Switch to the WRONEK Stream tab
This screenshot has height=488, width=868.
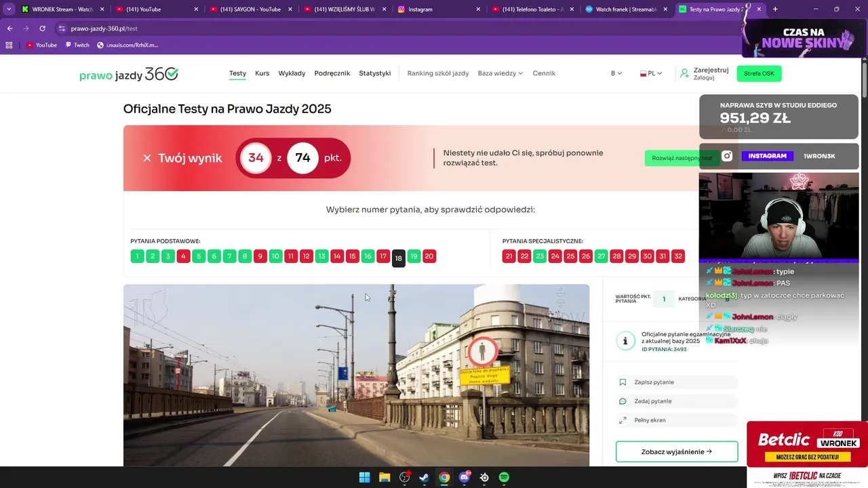coord(57,9)
